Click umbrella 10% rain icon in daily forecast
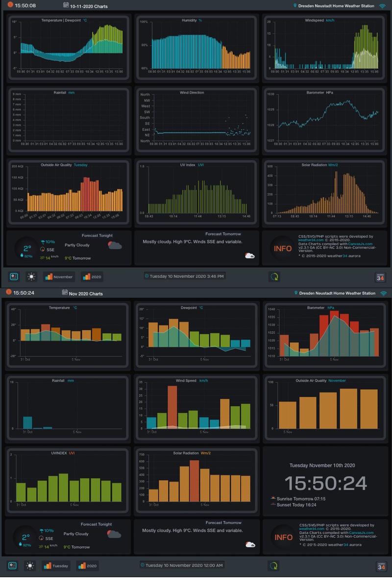Screen dimensions: 392x588 [x=43, y=242]
